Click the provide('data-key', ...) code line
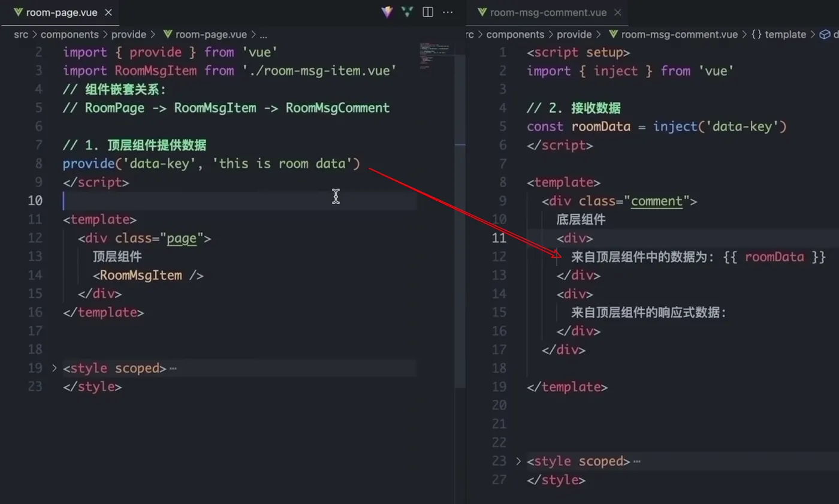 click(x=212, y=164)
